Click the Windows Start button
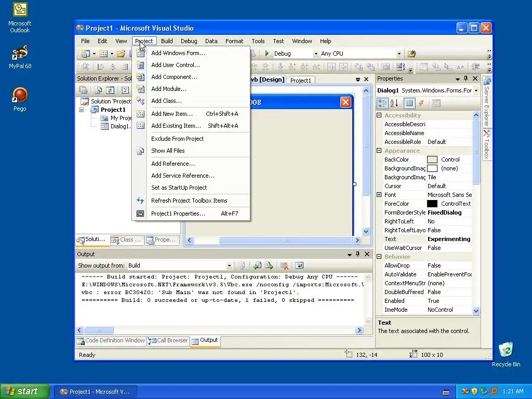The width and height of the screenshot is (532, 399). coord(24,391)
